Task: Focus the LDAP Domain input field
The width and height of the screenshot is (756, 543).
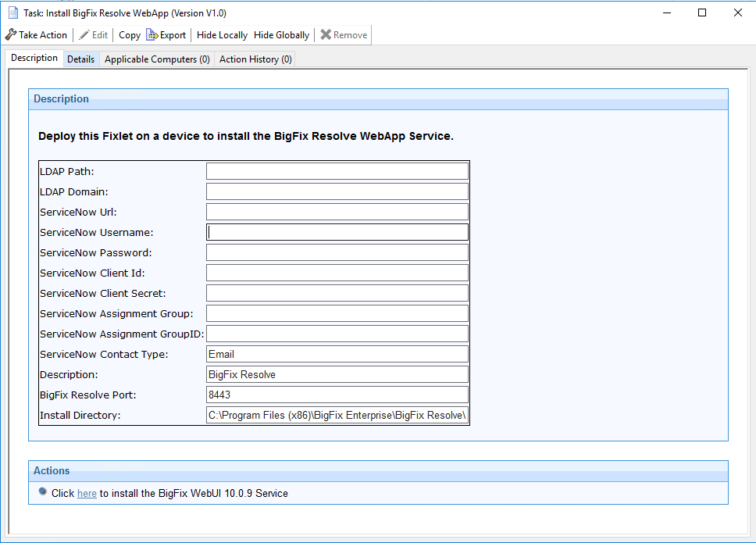Action: [337, 191]
